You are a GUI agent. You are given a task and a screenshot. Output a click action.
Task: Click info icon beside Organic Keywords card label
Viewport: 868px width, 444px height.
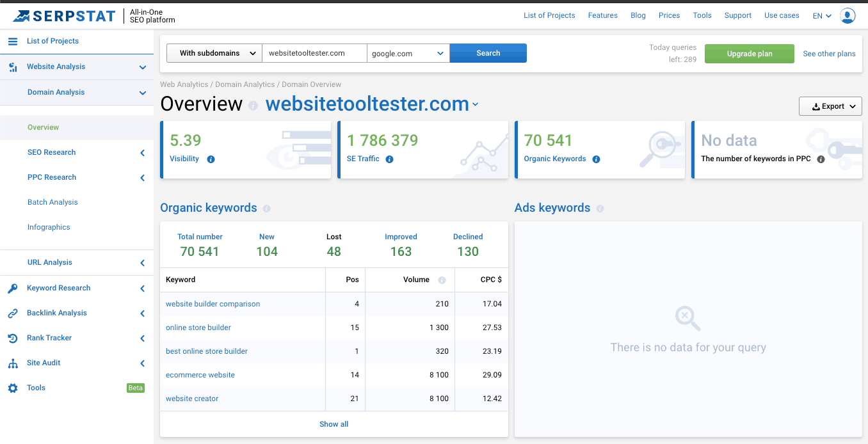click(596, 159)
